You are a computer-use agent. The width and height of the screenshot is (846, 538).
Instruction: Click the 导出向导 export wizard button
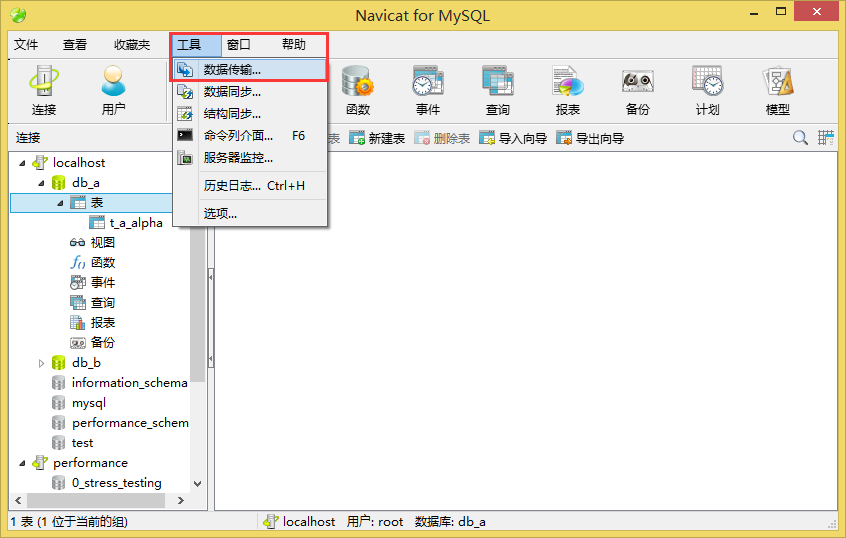(590, 138)
